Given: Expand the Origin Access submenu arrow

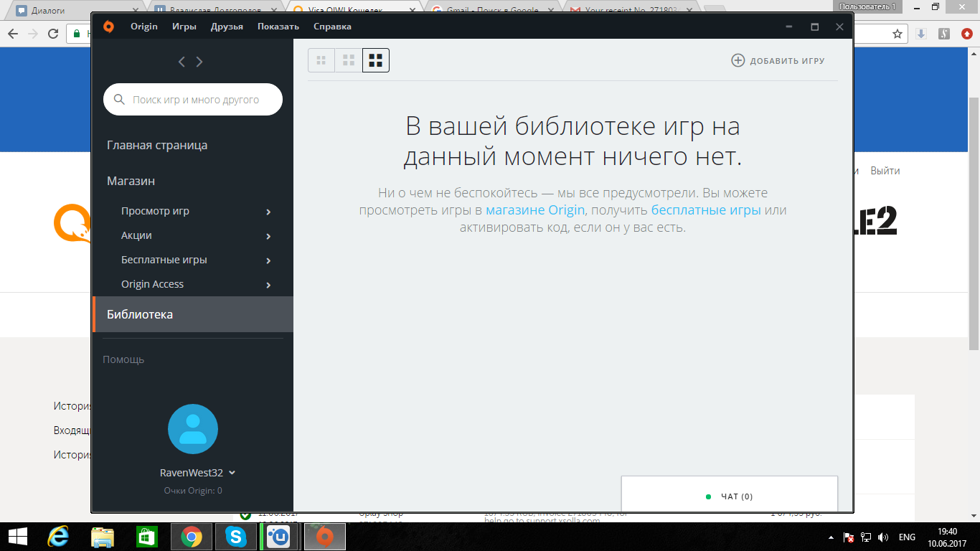Looking at the screenshot, I should click(268, 285).
